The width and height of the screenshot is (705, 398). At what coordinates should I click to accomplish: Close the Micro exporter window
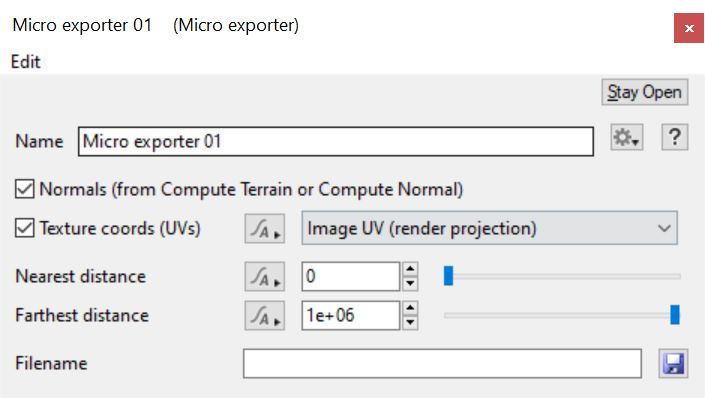coord(689,28)
